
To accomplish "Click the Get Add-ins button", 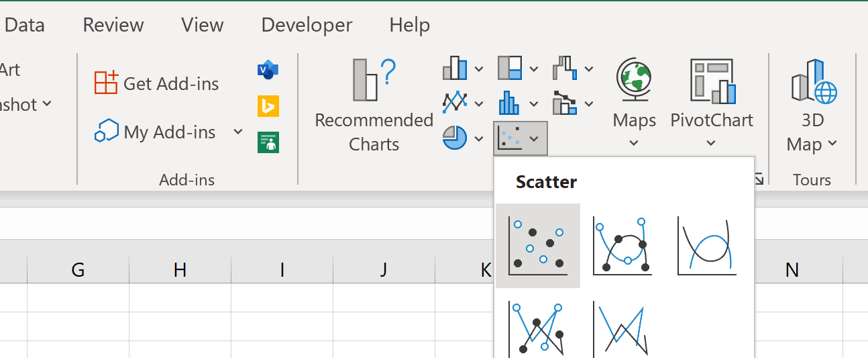I will coord(157,83).
